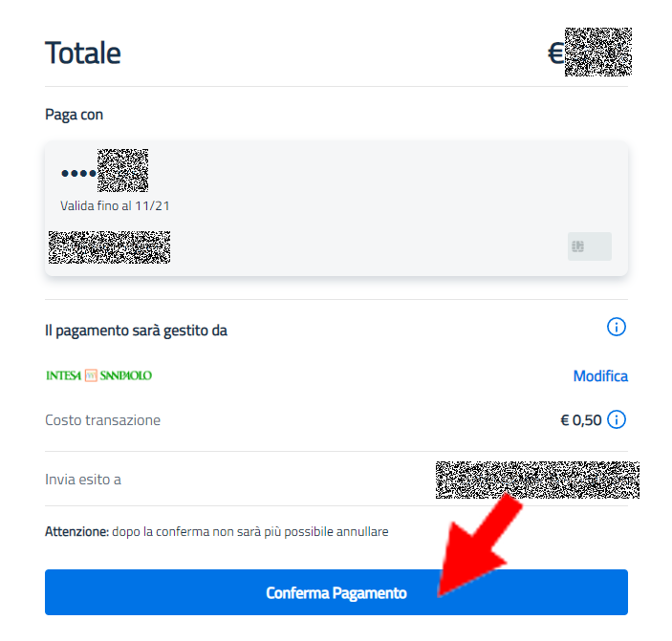Click the Totale heading
Viewport: 672px width, 641px height.
pos(83,53)
